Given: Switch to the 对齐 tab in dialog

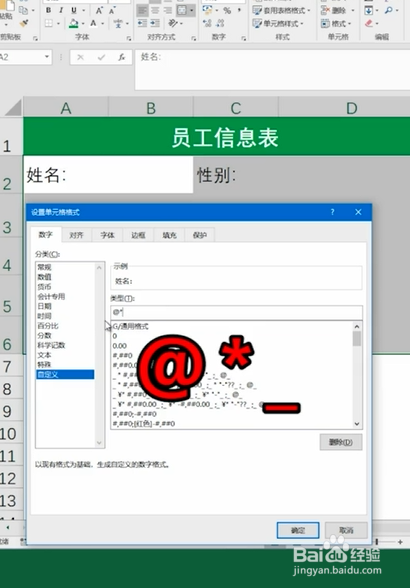Looking at the screenshot, I should pos(76,235).
